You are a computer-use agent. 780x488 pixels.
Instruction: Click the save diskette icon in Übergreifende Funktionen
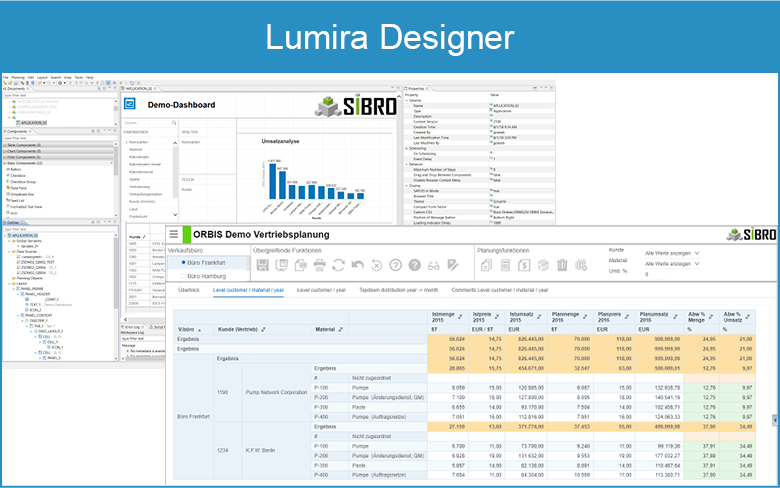pos(263,265)
